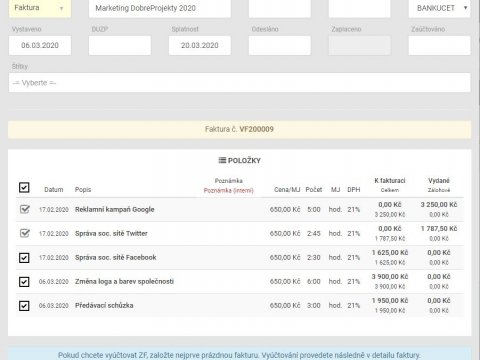This screenshot has width=480, height=360.
Task: Uncheck the Změna loga a barev společnosti row
Action: [x=24, y=282]
